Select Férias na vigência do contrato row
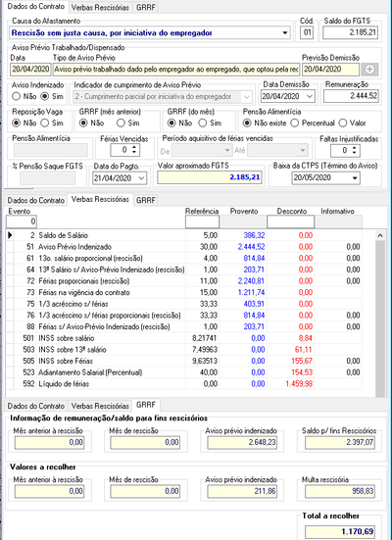This screenshot has width=392, height=540. pyautogui.click(x=184, y=292)
